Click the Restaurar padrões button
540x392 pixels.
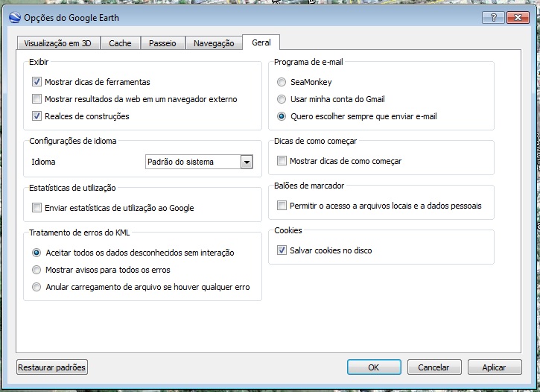(x=52, y=367)
